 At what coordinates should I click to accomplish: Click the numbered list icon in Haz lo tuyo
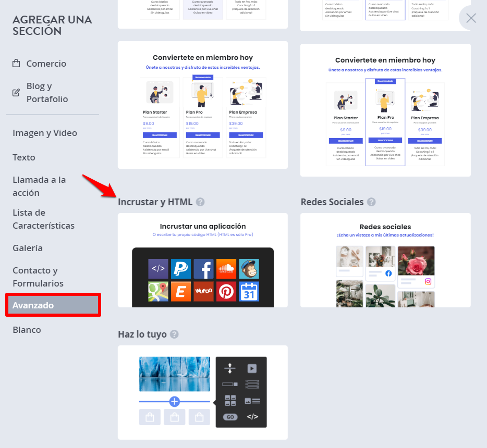coord(252,384)
